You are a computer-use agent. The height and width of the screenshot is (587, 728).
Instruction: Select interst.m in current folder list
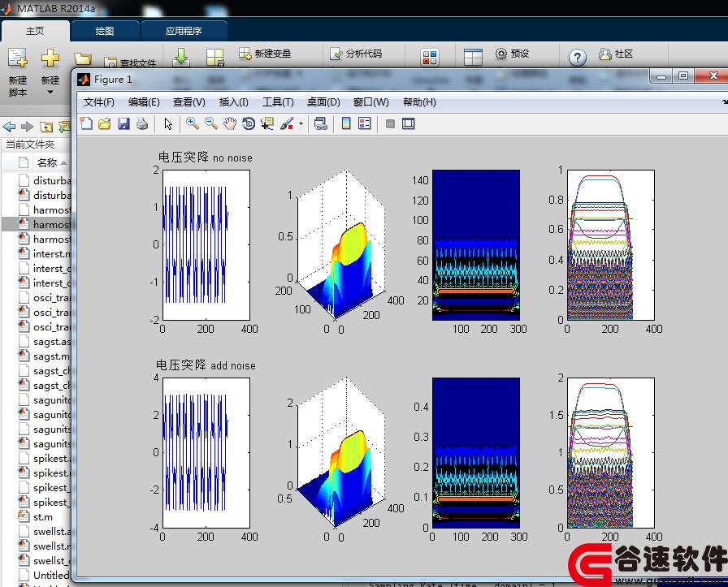click(44, 254)
